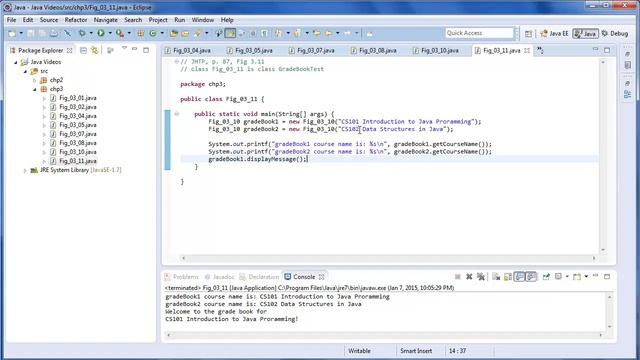This screenshot has width=640, height=360.
Task: Click the green Run button in toolbar
Action: point(100,33)
